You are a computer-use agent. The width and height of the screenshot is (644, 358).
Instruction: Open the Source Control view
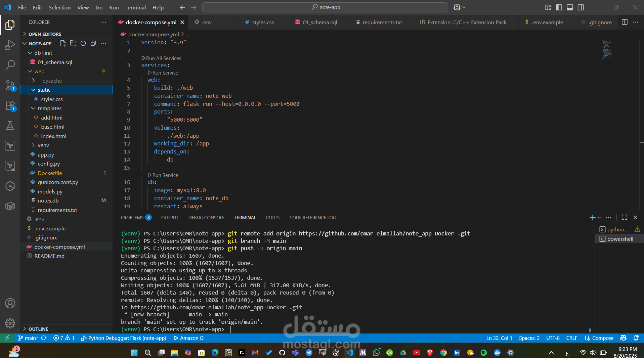click(10, 86)
